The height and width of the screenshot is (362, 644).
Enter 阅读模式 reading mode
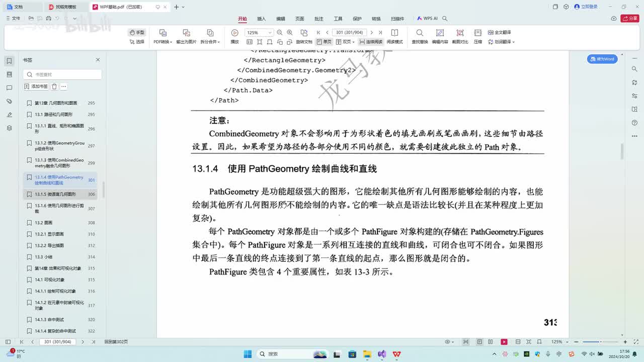[394, 37]
